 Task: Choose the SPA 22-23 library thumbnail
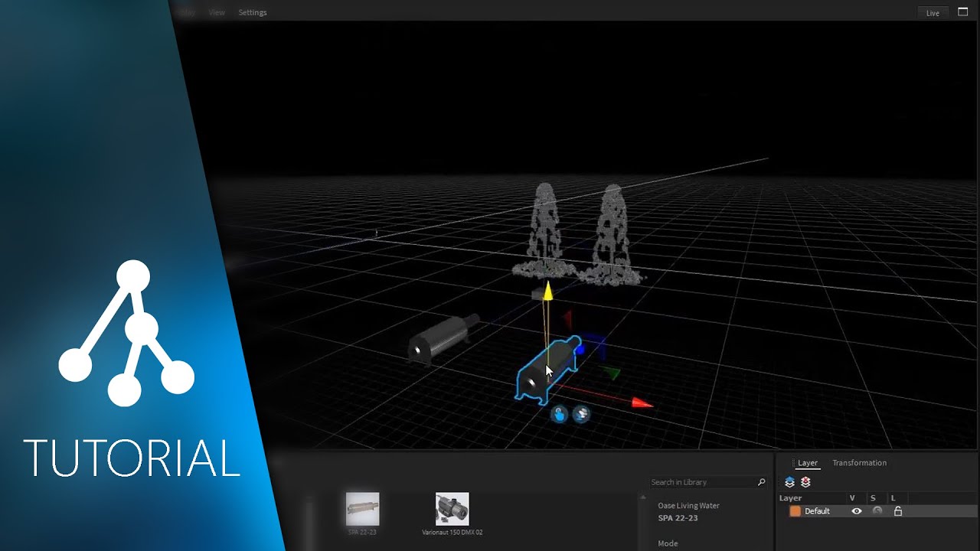click(362, 509)
